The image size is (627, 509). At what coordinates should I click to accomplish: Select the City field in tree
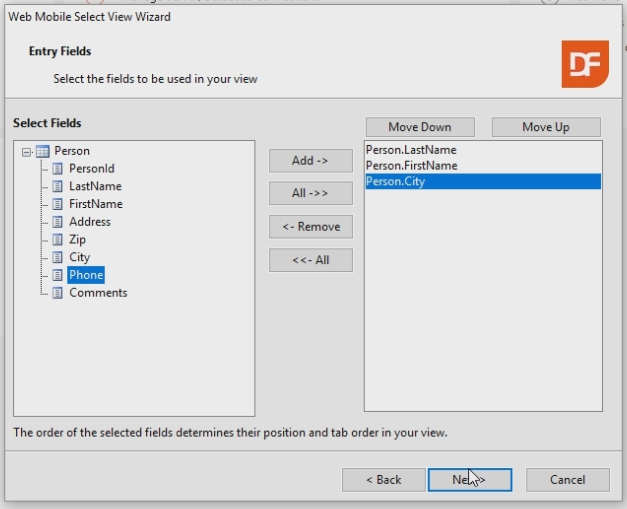(79, 257)
